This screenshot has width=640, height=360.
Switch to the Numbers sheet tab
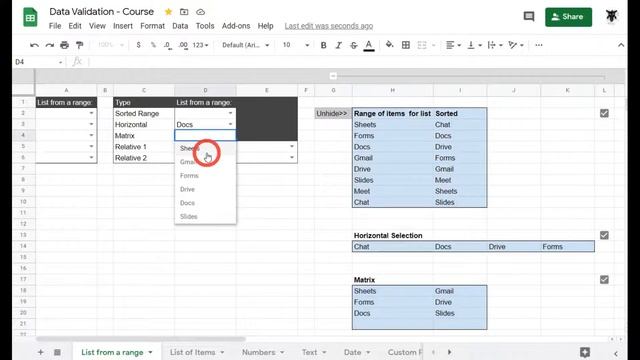click(x=258, y=352)
